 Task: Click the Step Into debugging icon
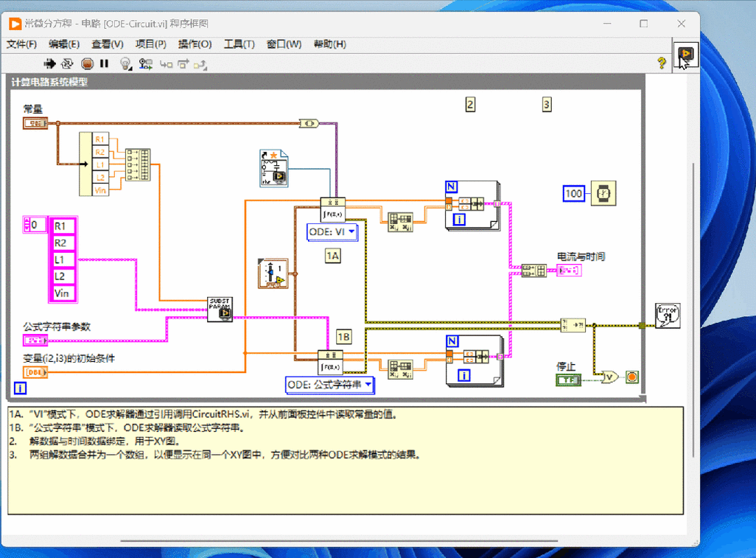pos(167,63)
